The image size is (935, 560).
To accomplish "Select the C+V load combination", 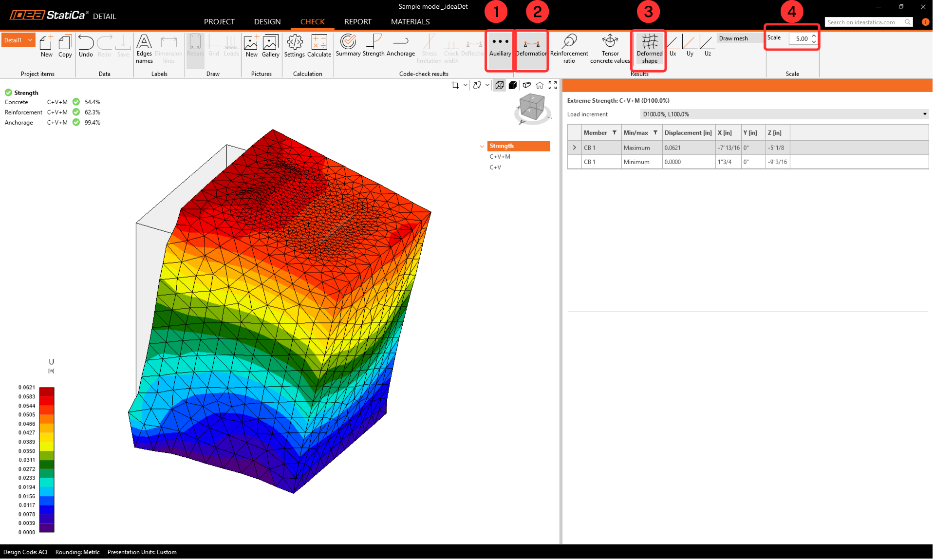I will (495, 168).
